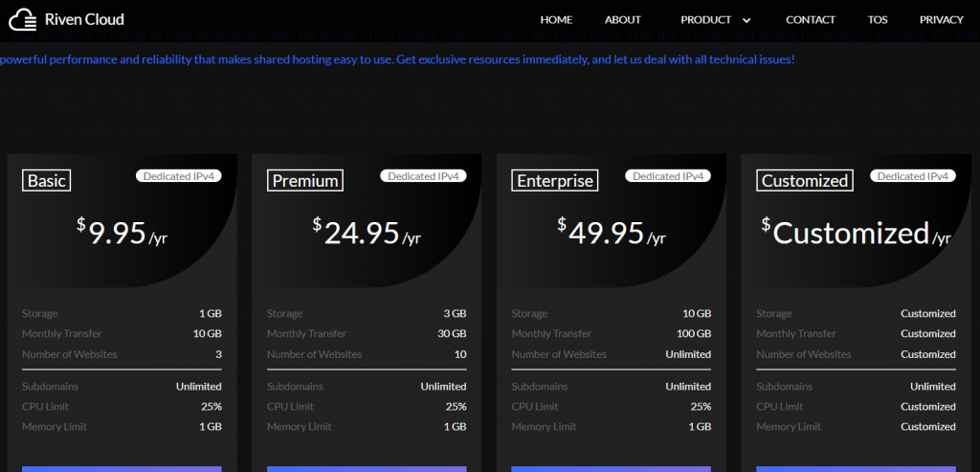Image resolution: width=980 pixels, height=472 pixels.
Task: Click the Dedicated IPv4 badge on Customized
Action: coord(912,176)
